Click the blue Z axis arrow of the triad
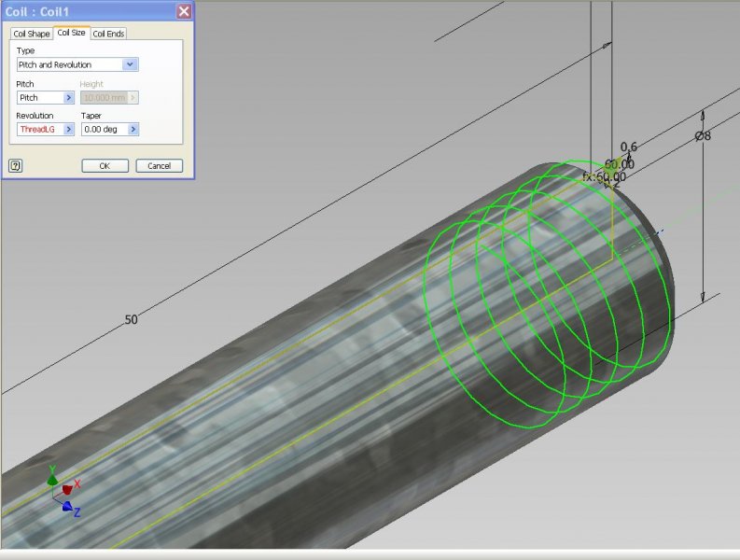This screenshot has height=560, width=740. coord(67,507)
